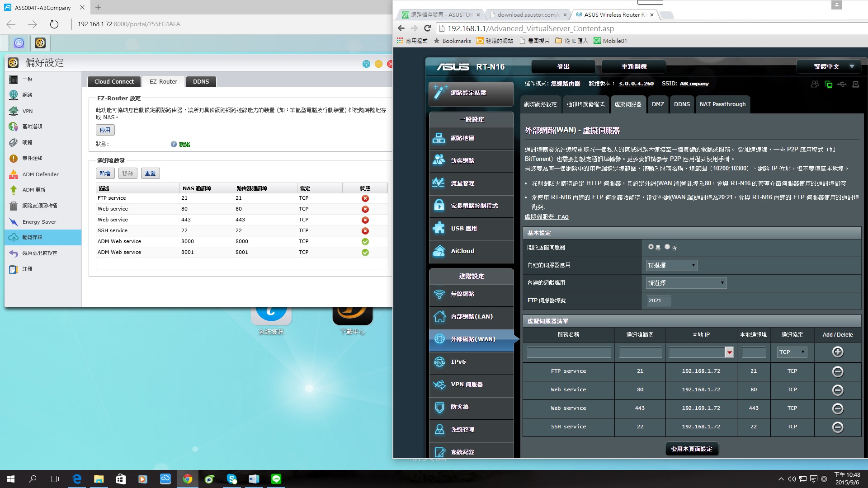The width and height of the screenshot is (868, 488).
Task: Select the ADM Web service 8000 row
Action: (x=242, y=242)
